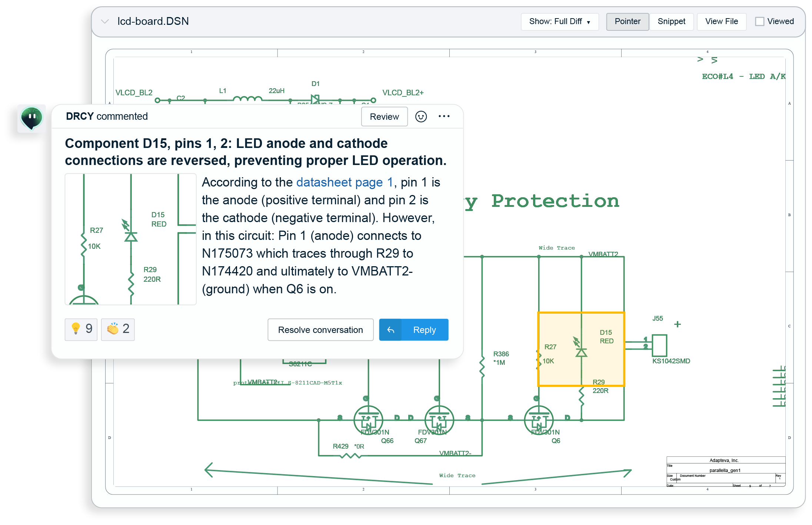812x525 pixels.
Task: Click the reply arrow icon
Action: [x=390, y=330]
